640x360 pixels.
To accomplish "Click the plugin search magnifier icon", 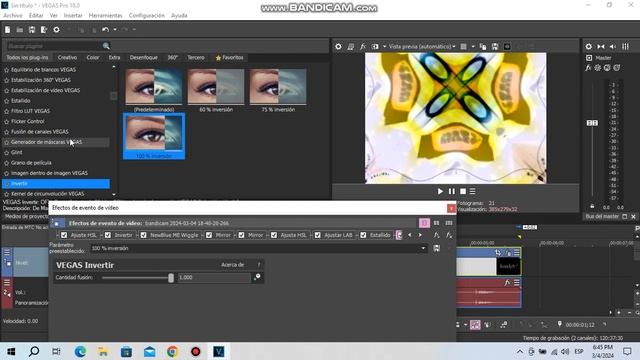I will coord(106,46).
